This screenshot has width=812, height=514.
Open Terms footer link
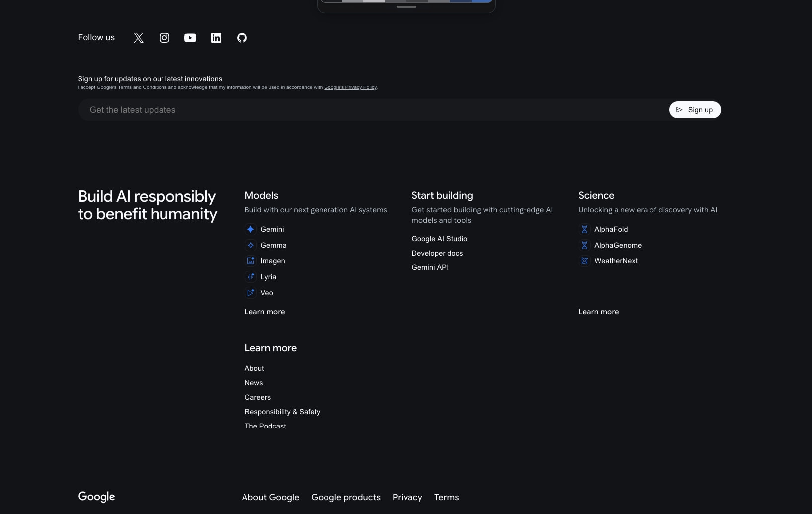447,497
